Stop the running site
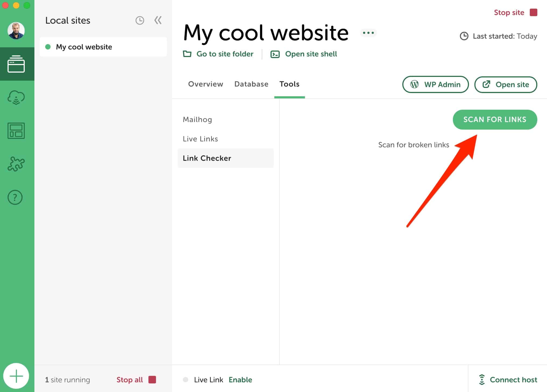The height and width of the screenshot is (392, 547). click(x=509, y=12)
